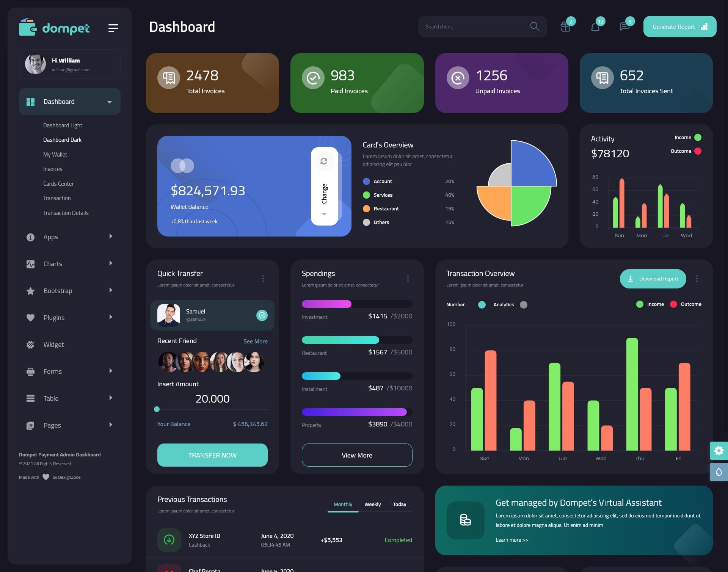Click the View More button in Spendings
728x572 pixels.
[x=357, y=455]
